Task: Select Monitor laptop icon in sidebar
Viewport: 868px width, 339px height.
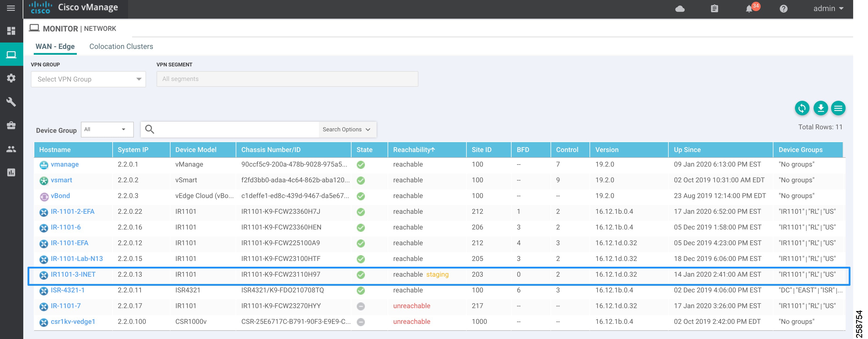Action: coord(11,55)
